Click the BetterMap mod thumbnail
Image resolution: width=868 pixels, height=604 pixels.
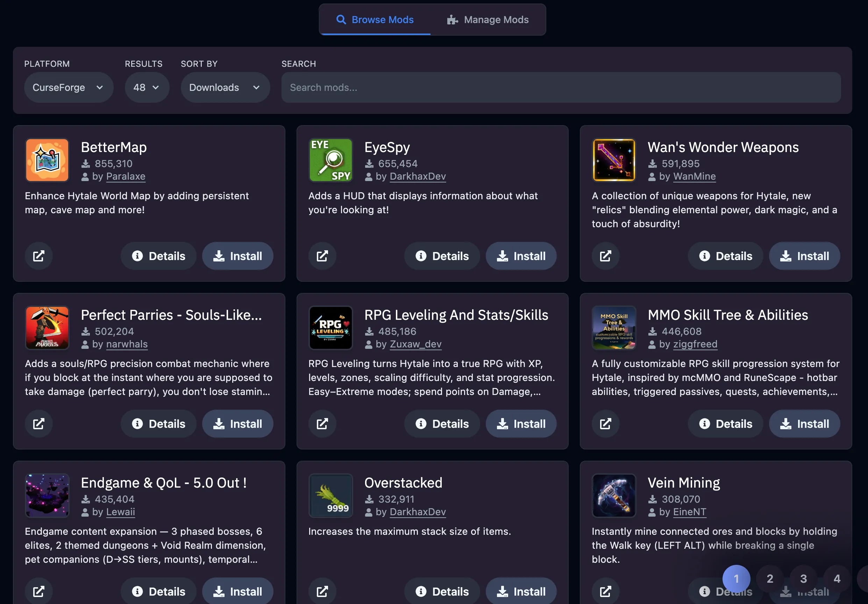[x=47, y=160]
